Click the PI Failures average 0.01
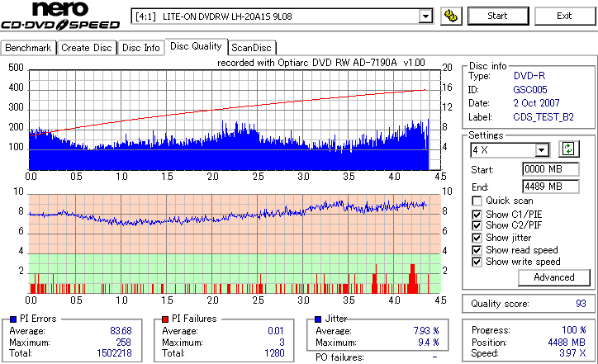The height and width of the screenshot is (364, 598). 275,331
